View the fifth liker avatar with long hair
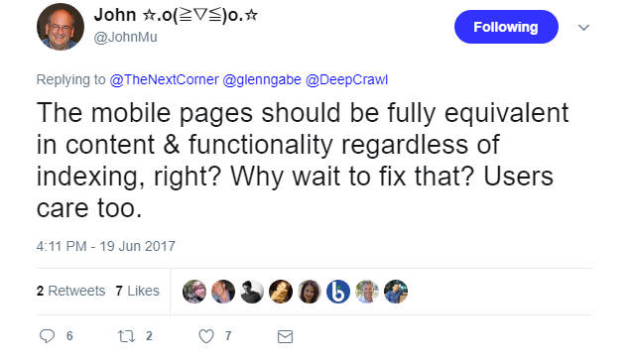632x364 pixels. (x=310, y=292)
